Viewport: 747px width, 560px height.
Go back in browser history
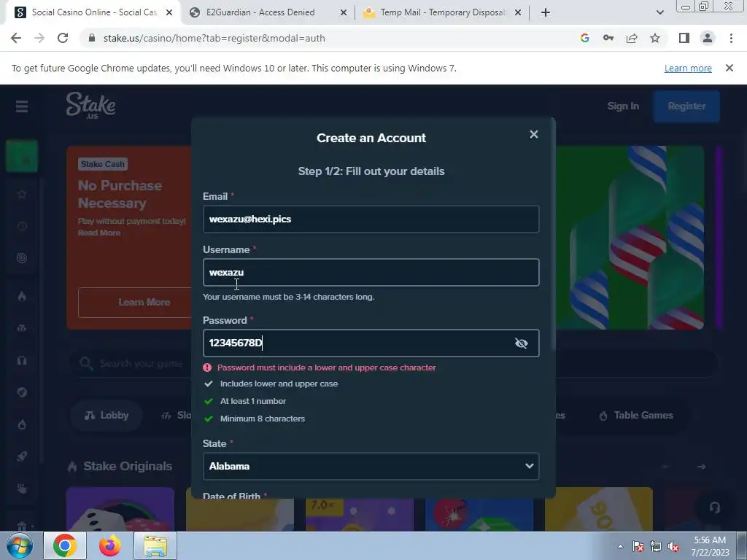coord(16,38)
